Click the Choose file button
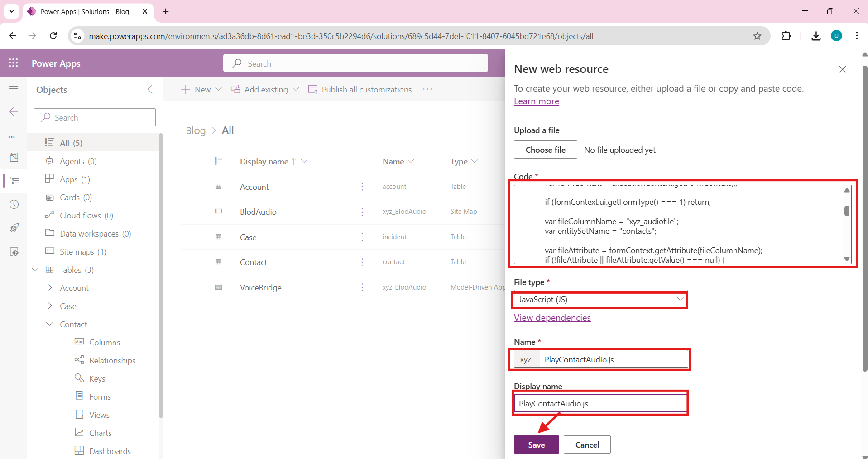Screen dimensions: 868x459 545,150
